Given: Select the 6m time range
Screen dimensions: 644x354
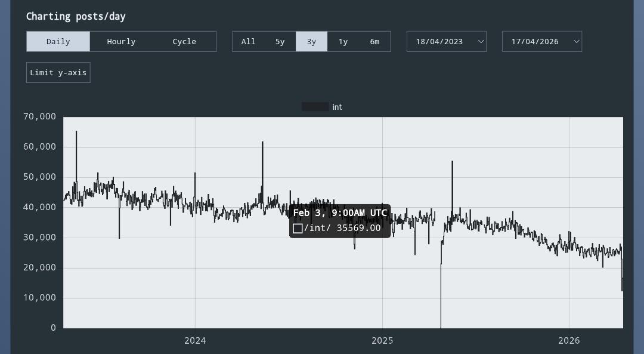Looking at the screenshot, I should 374,42.
